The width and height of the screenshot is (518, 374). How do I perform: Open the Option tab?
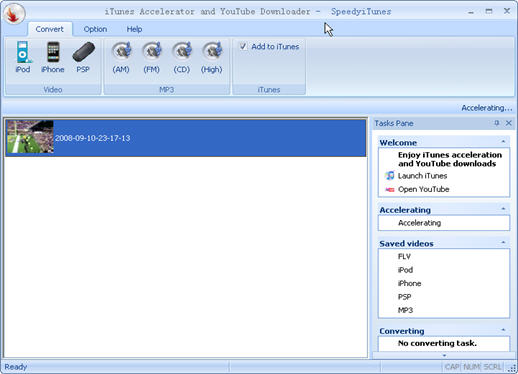coord(95,29)
